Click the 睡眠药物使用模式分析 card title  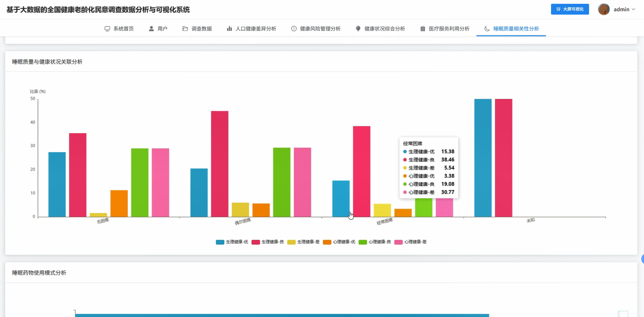(39, 273)
